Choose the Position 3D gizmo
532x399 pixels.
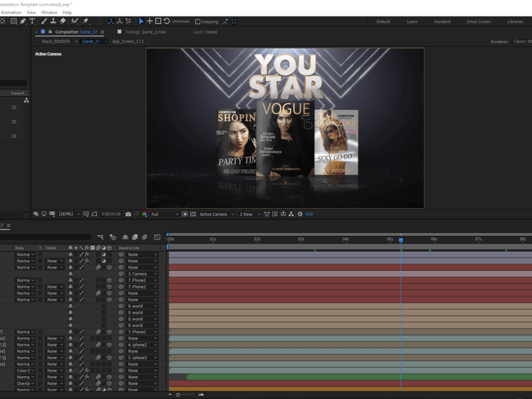click(x=149, y=21)
